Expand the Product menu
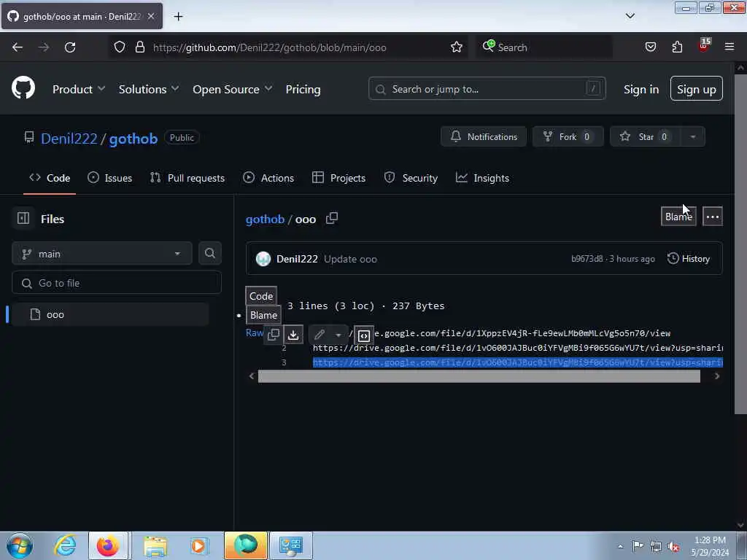The image size is (747, 560). pyautogui.click(x=79, y=89)
